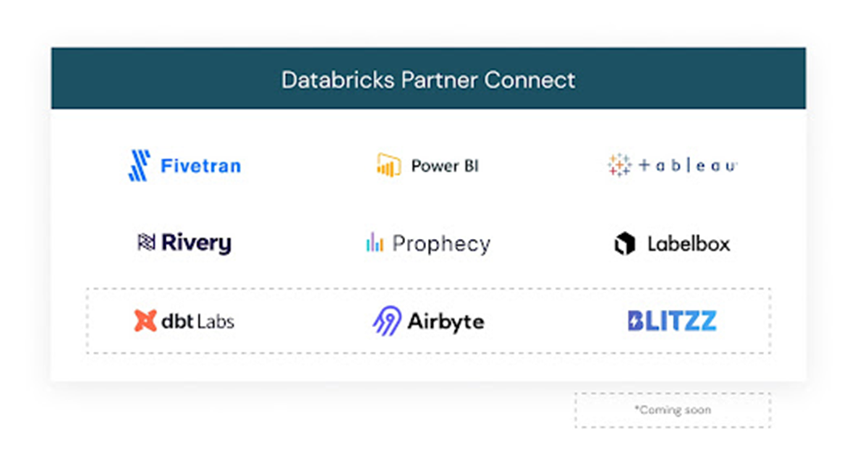
Task: Select the Power BI label text
Action: [x=445, y=166]
